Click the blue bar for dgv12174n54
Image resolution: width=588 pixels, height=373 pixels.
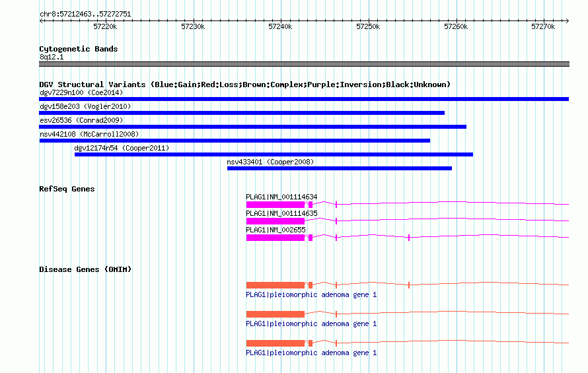point(274,154)
